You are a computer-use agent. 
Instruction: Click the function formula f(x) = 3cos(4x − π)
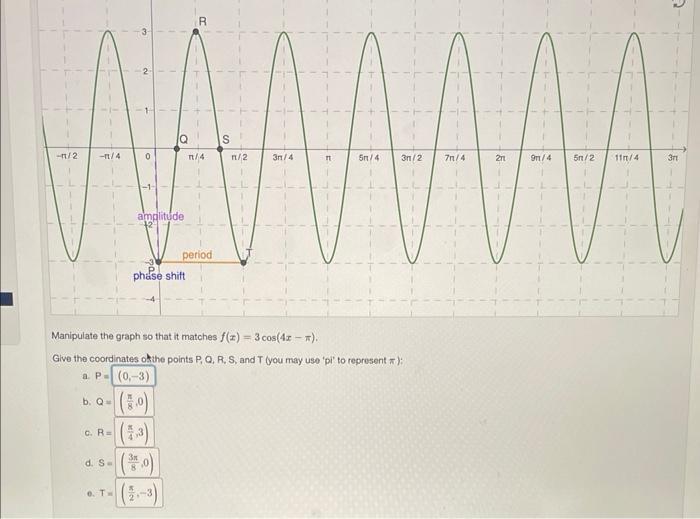click(268, 337)
